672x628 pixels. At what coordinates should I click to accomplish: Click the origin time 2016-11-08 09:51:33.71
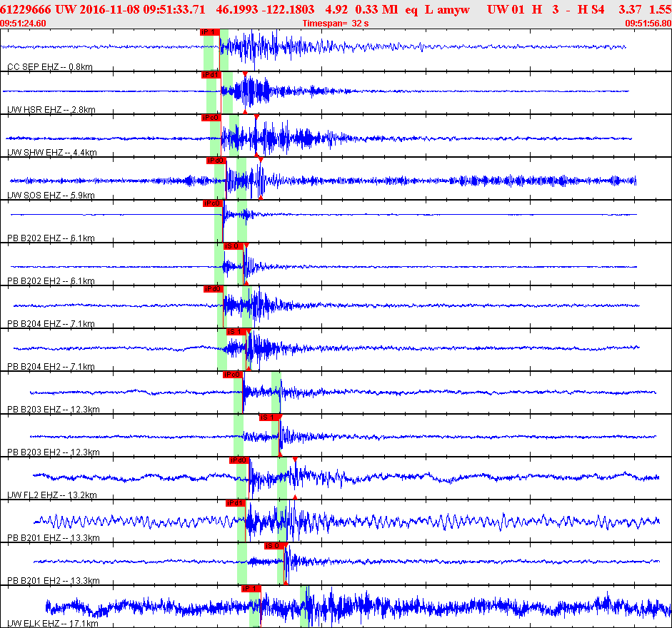[142, 9]
